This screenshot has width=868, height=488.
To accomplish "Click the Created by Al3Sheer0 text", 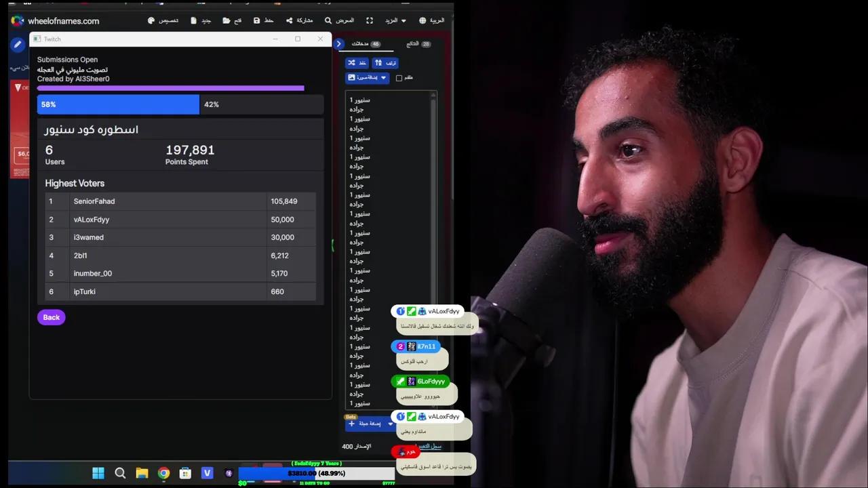I will pyautogui.click(x=73, y=79).
